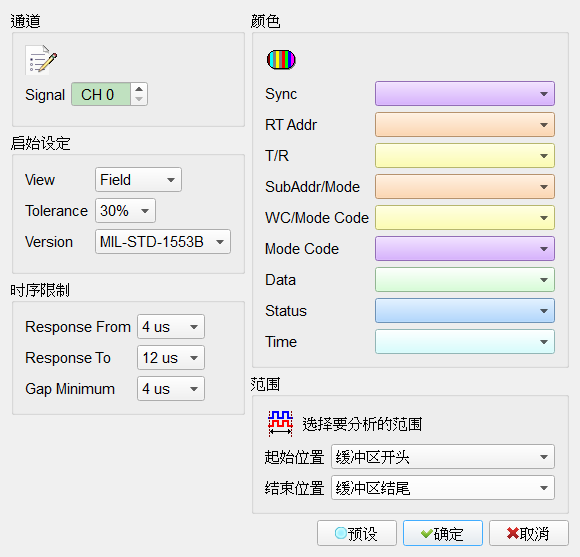Cancel with the 取消 button

pyautogui.click(x=529, y=533)
